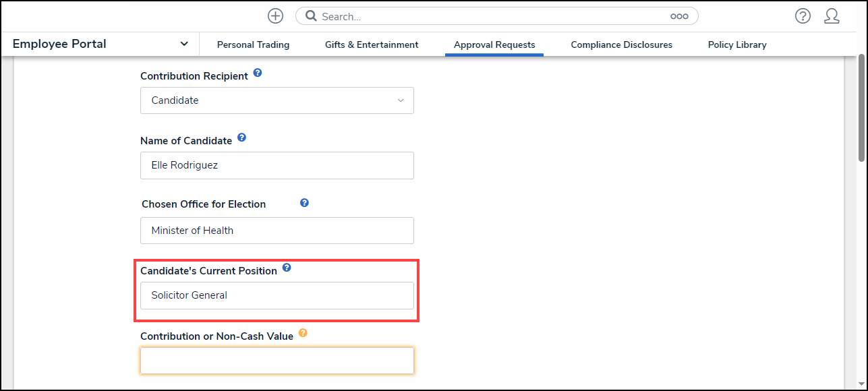Show help for Chosen Office for Election
This screenshot has height=391, width=868.
click(x=304, y=202)
